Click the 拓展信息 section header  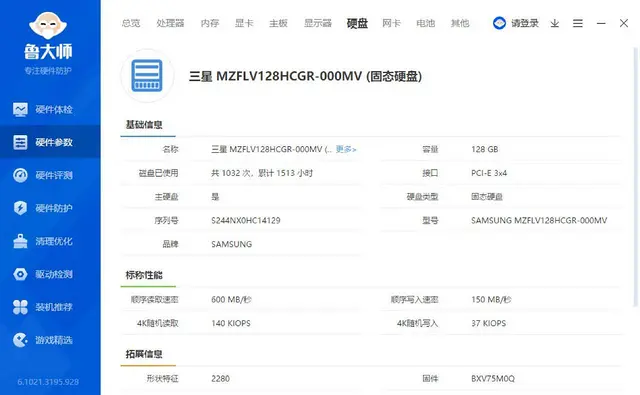[x=144, y=354]
